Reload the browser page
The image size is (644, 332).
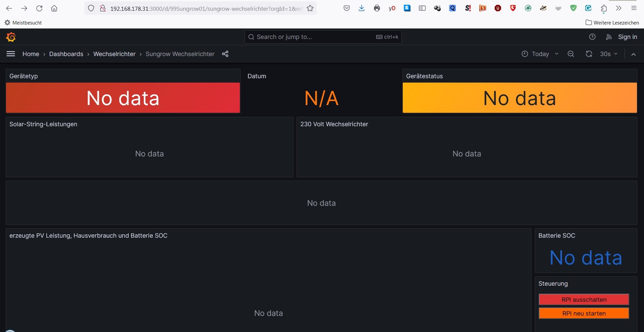tap(39, 8)
